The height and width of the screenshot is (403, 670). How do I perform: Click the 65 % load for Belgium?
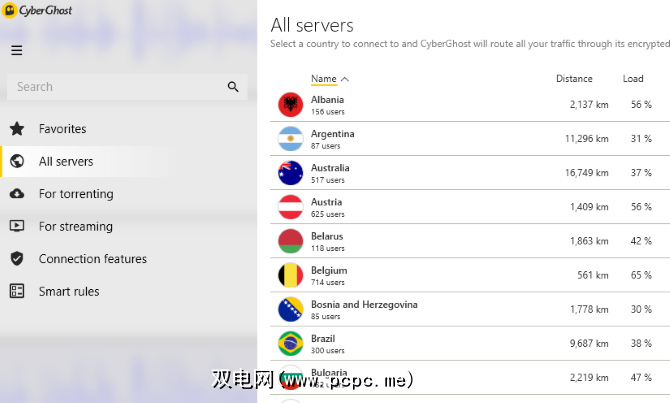click(x=641, y=275)
